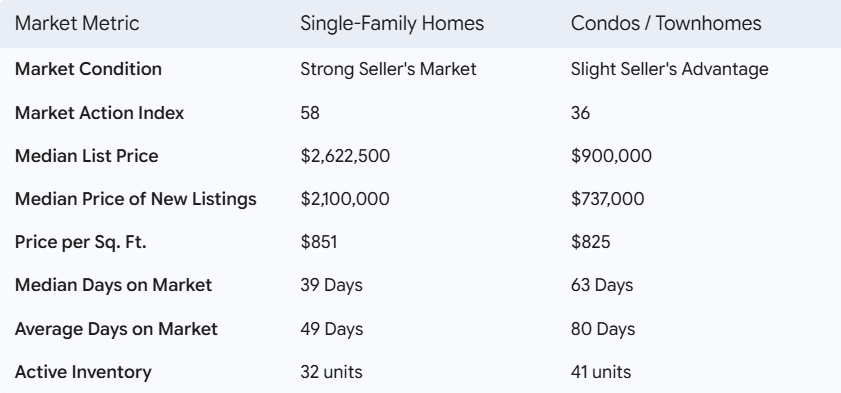Viewport: 841px width, 393px height.
Task: Click the Average Days on Market label
Action: (116, 329)
